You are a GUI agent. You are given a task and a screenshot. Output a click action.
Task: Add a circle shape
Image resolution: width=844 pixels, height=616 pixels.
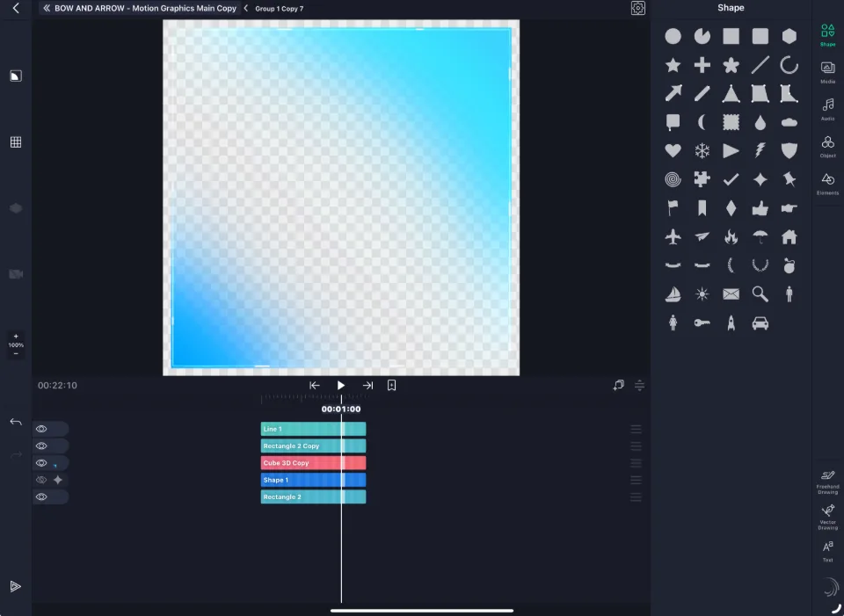(673, 36)
